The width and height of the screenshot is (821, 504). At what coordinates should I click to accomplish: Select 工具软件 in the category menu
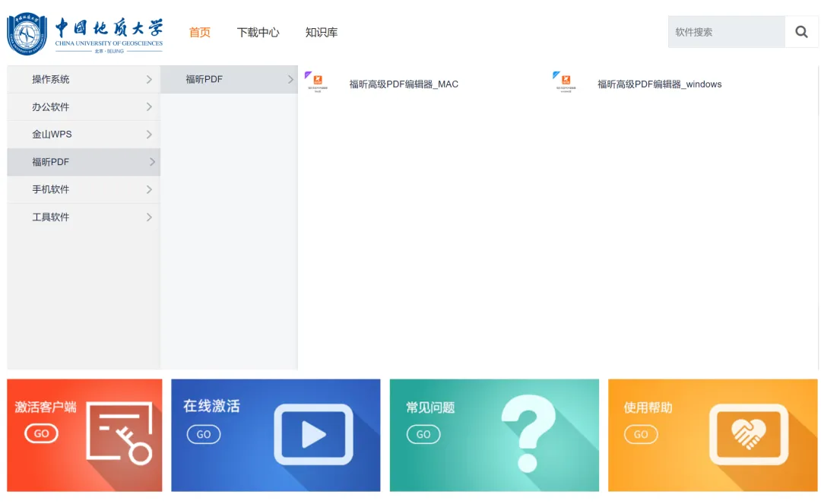(x=84, y=217)
